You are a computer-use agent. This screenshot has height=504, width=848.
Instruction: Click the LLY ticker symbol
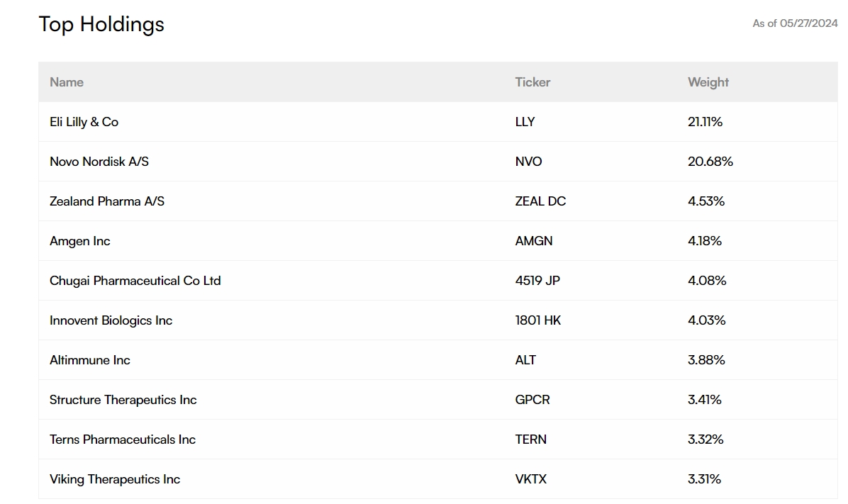click(x=525, y=122)
